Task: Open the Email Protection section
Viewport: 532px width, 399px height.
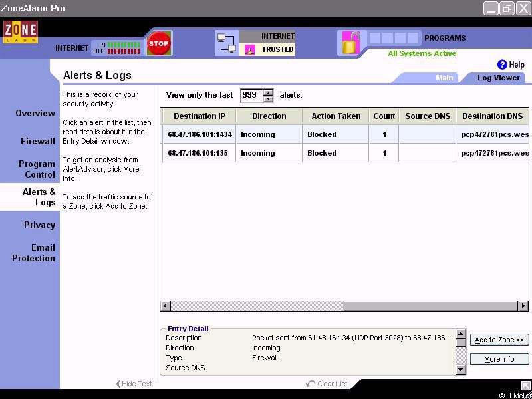Action: (x=33, y=253)
